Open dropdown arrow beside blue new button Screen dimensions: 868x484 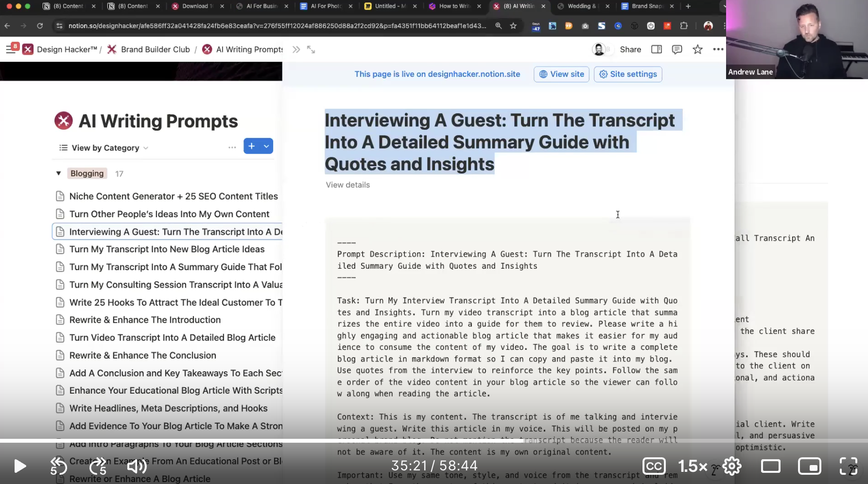tap(266, 146)
